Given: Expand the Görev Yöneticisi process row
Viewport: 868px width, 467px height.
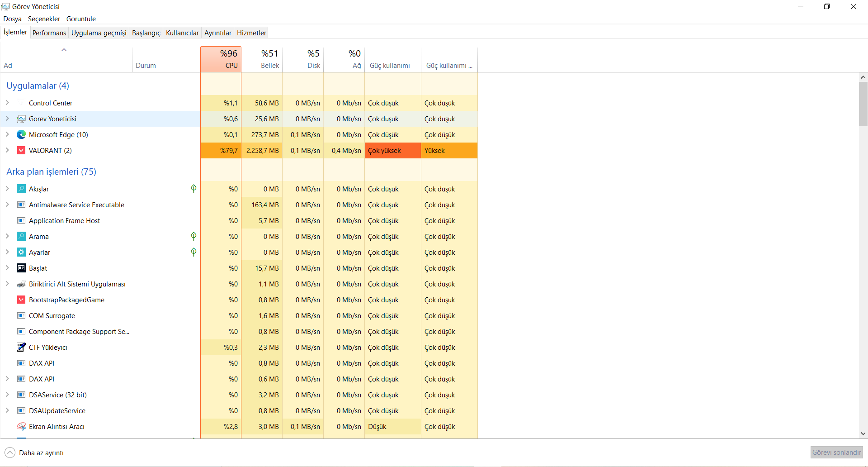Looking at the screenshot, I should click(7, 119).
